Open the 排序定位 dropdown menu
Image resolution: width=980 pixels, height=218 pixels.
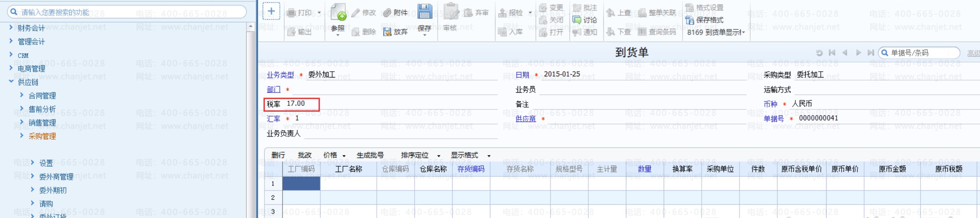[x=439, y=156]
